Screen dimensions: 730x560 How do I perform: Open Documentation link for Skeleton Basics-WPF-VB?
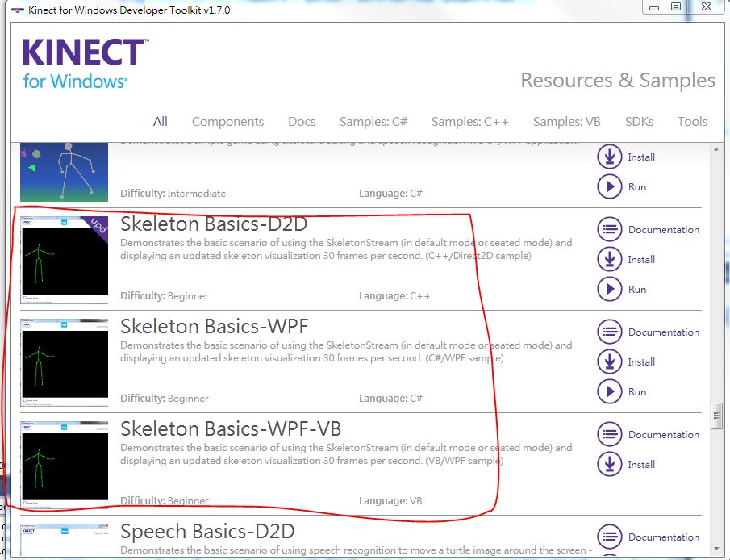click(x=663, y=435)
